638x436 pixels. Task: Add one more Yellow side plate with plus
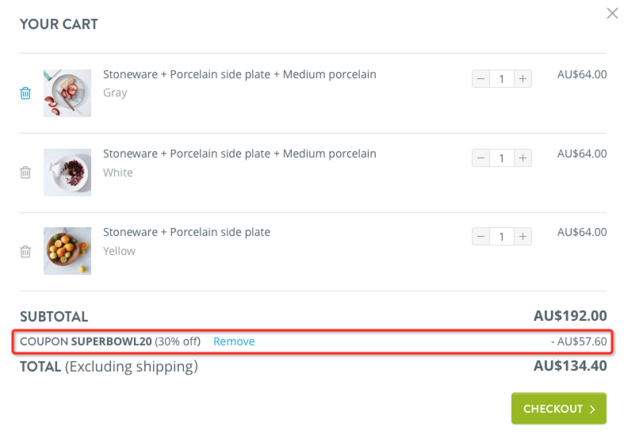click(523, 237)
